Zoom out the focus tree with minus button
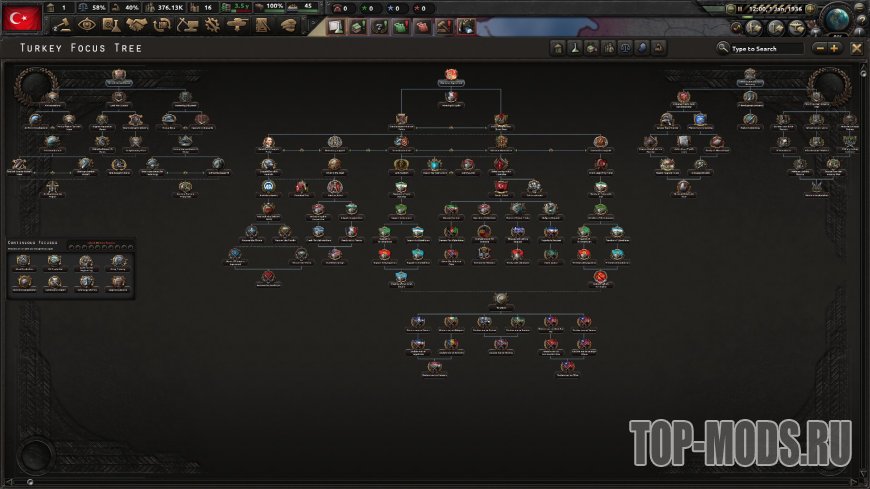The width and height of the screenshot is (870, 489). (x=820, y=48)
